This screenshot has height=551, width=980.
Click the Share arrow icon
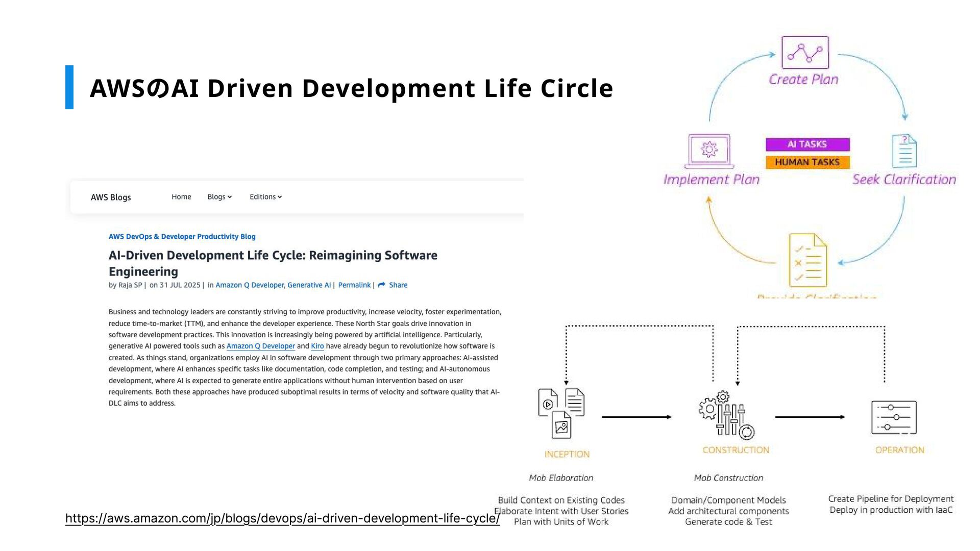point(381,285)
